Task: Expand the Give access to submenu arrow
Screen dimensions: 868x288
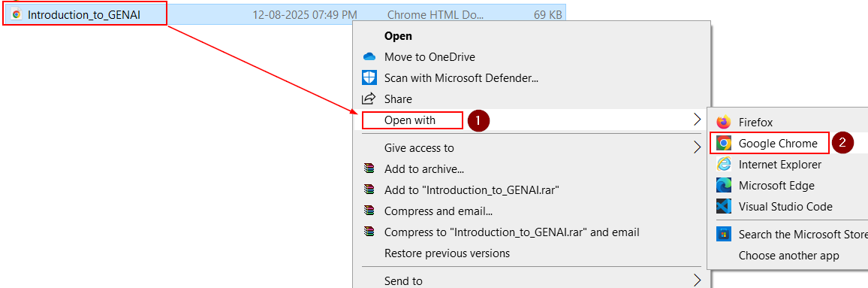Action: click(x=697, y=148)
